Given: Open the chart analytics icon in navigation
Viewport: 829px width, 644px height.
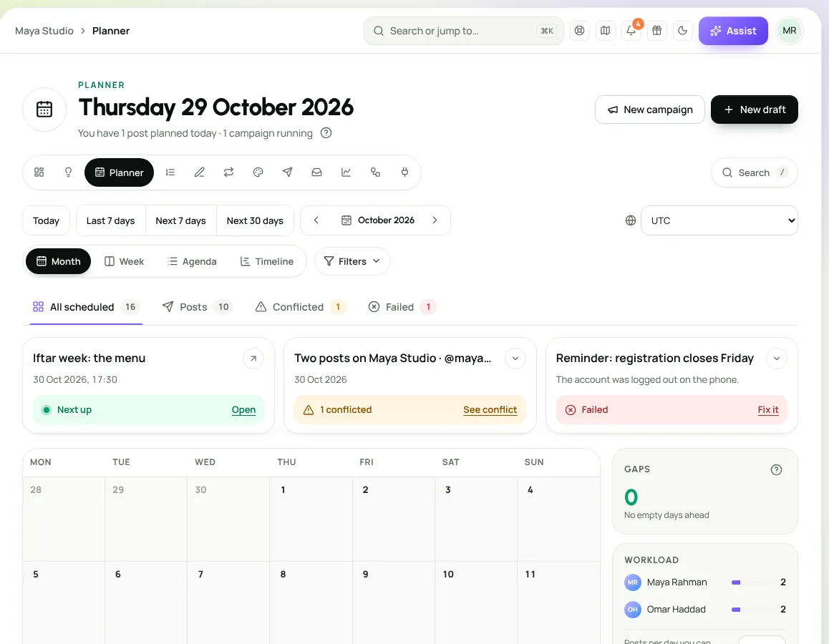Looking at the screenshot, I should 346,172.
